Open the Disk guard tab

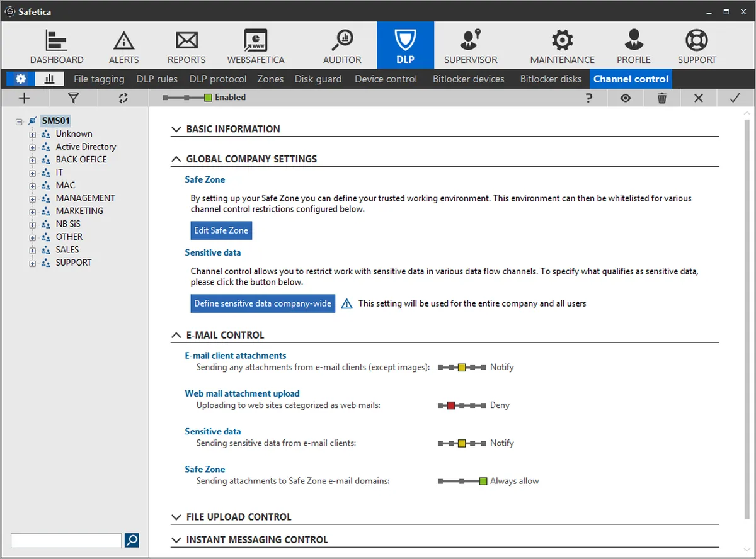click(x=318, y=79)
